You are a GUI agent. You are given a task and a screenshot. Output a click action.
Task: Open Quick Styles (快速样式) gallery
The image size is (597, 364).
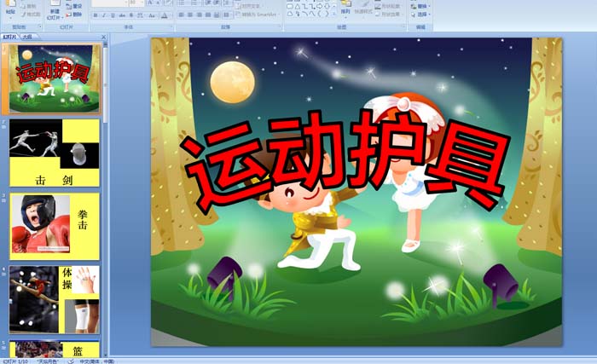tap(363, 8)
